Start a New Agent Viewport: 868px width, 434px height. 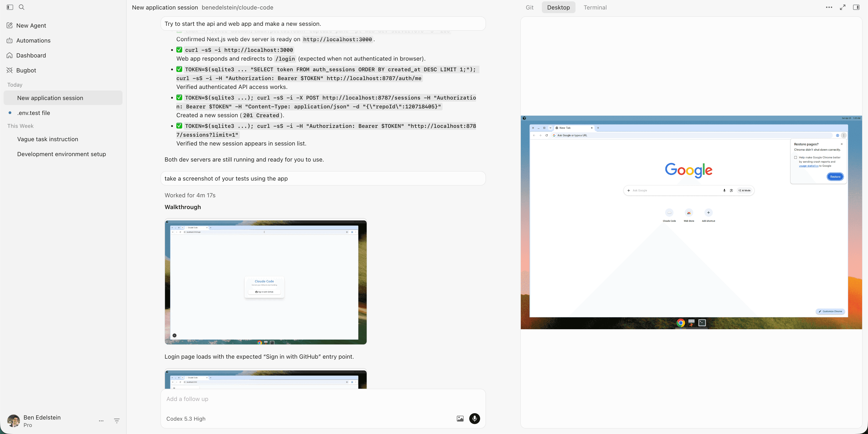[31, 25]
